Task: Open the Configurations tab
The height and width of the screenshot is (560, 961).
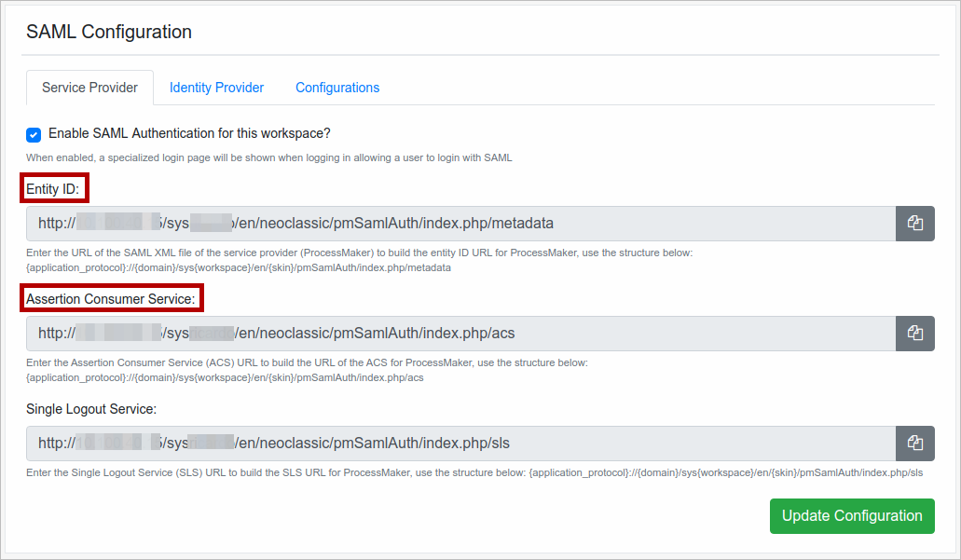Action: pyautogui.click(x=337, y=88)
